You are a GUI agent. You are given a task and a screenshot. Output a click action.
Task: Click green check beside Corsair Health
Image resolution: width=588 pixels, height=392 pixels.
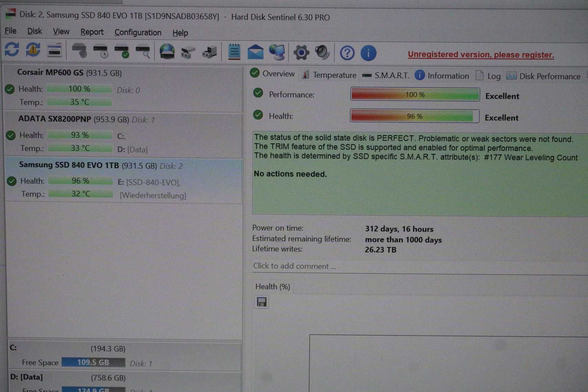click(x=10, y=89)
